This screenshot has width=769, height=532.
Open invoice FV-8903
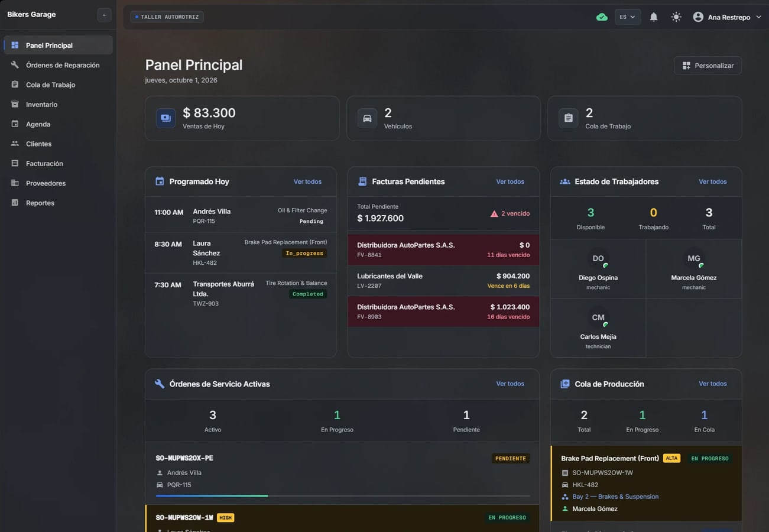[443, 312]
